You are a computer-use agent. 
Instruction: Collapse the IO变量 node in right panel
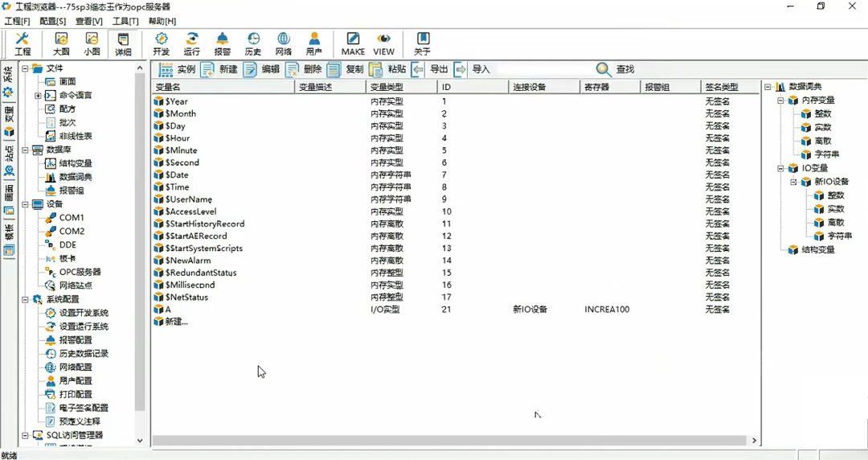coord(780,169)
